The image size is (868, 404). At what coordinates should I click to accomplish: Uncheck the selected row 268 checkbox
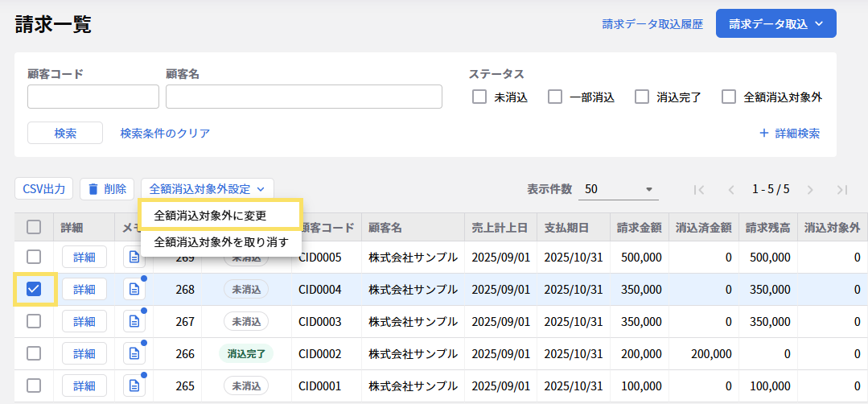click(x=34, y=290)
